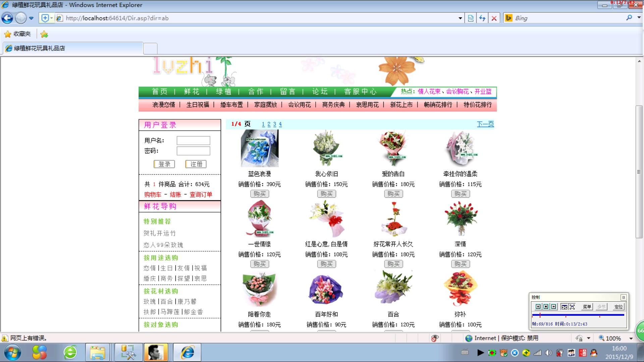Go to page 4 link
Screen dimensions: 644x362
[x=280, y=124]
